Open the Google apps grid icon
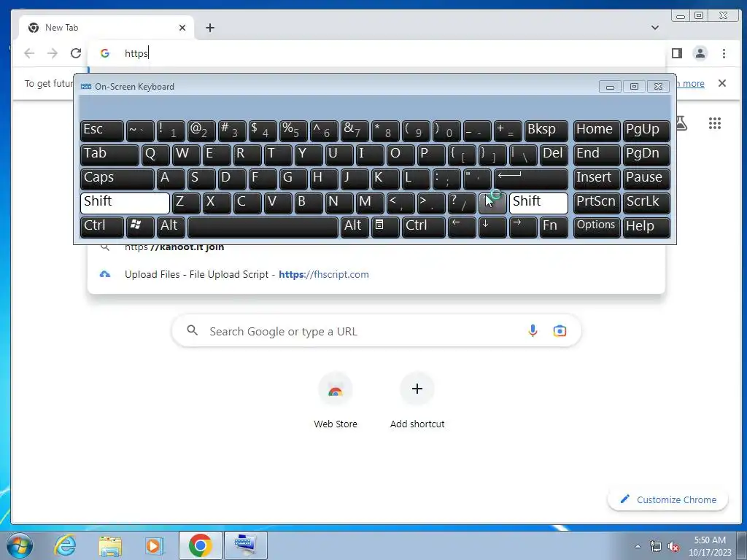This screenshot has width=747, height=560. click(x=715, y=123)
